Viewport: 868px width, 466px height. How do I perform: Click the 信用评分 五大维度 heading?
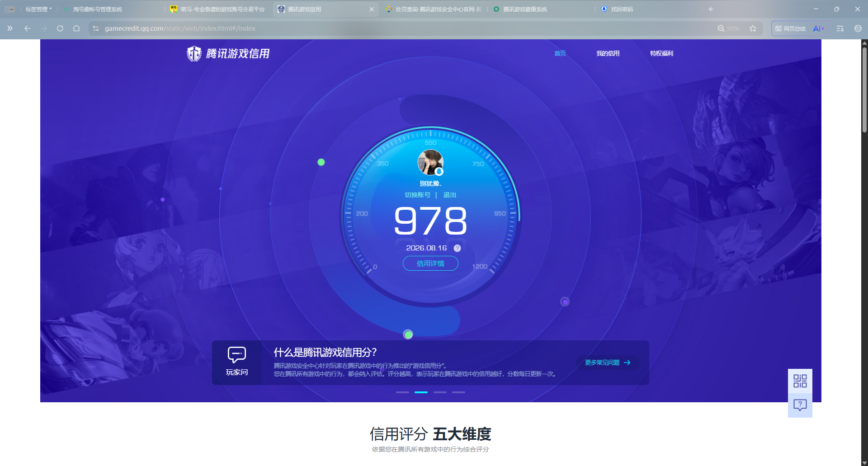click(430, 434)
